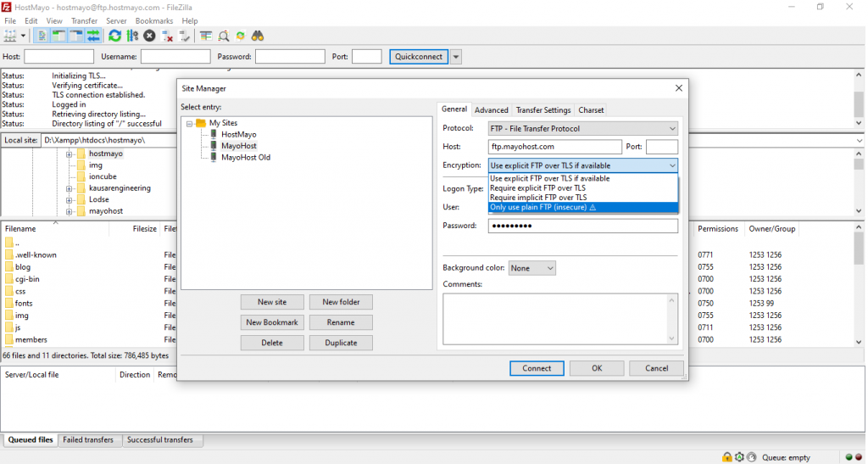Disconnect from the visible server icon

click(167, 36)
